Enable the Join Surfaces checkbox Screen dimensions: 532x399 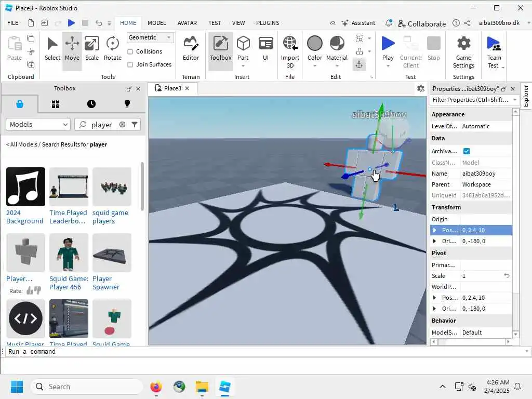pos(130,64)
